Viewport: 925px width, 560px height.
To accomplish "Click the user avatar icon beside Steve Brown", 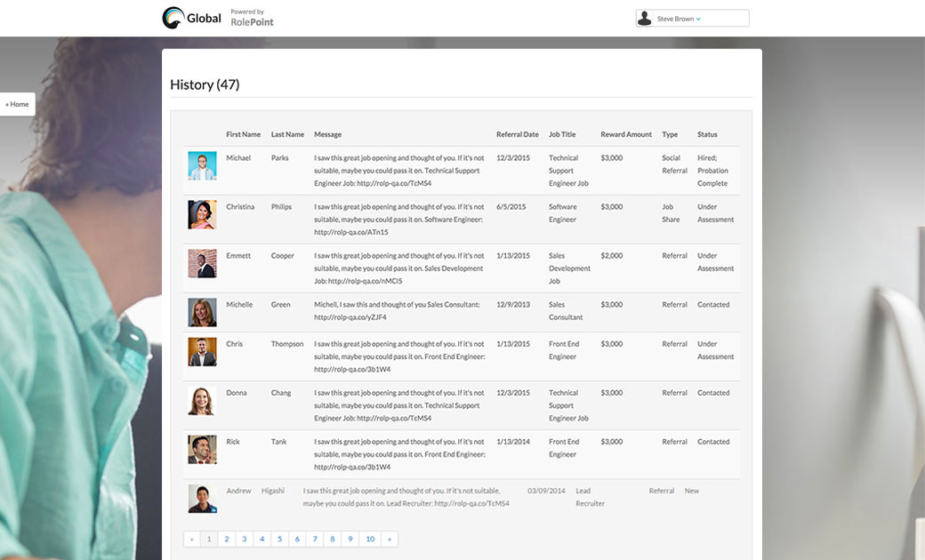I will (x=644, y=19).
